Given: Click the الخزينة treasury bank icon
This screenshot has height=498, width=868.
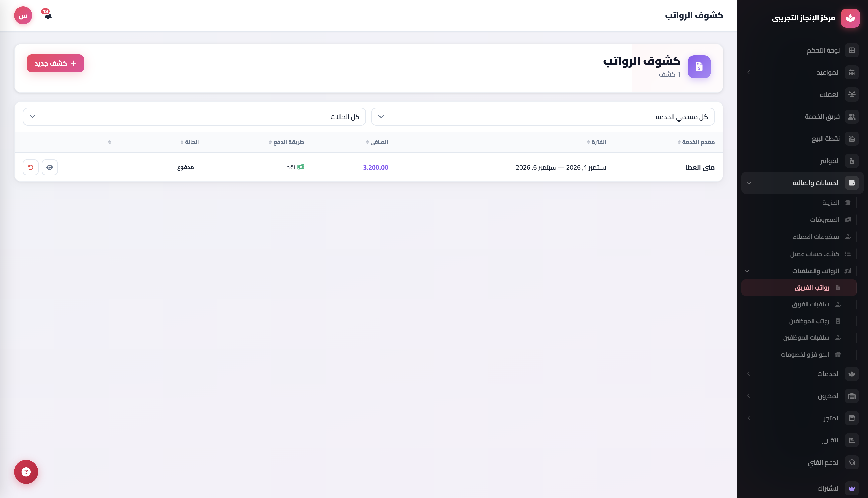Looking at the screenshot, I should click(x=848, y=203).
